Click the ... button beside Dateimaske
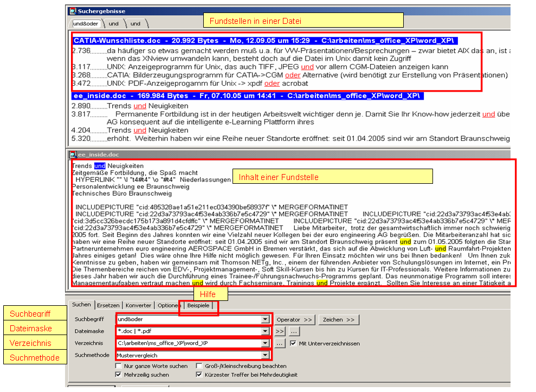536x392 pixels. [294, 331]
